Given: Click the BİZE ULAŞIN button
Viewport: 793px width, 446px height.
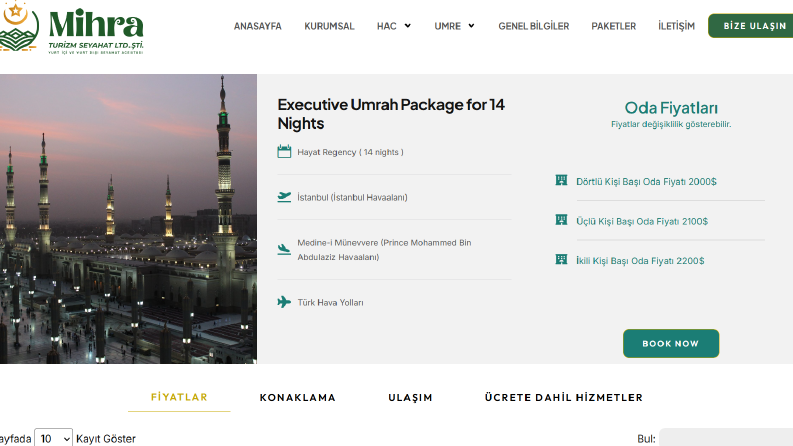Looking at the screenshot, I should click(x=751, y=26).
